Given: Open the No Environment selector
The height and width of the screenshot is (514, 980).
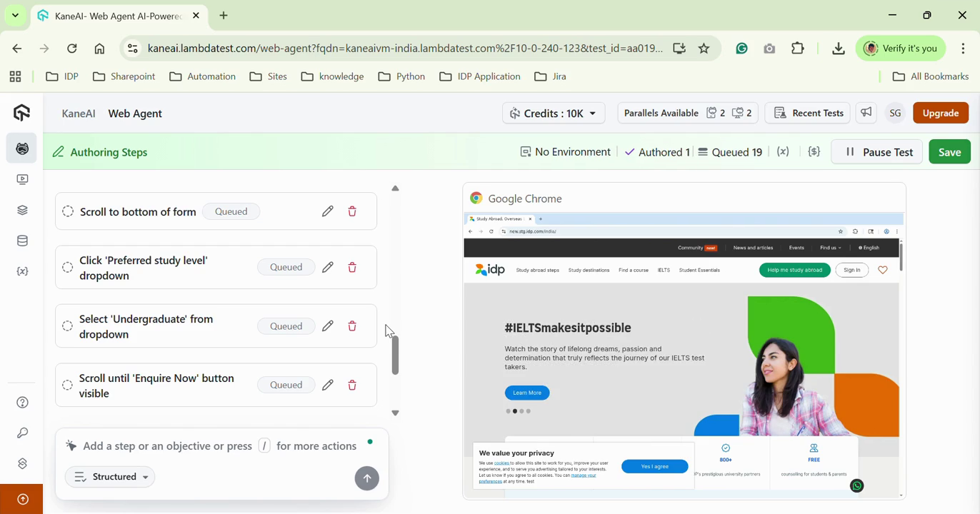Looking at the screenshot, I should 566,152.
